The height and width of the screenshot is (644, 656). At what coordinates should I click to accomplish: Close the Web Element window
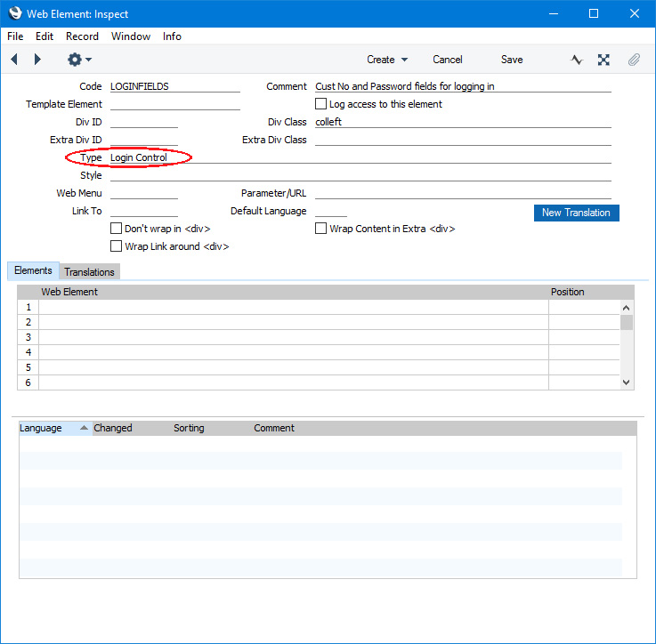coord(635,13)
